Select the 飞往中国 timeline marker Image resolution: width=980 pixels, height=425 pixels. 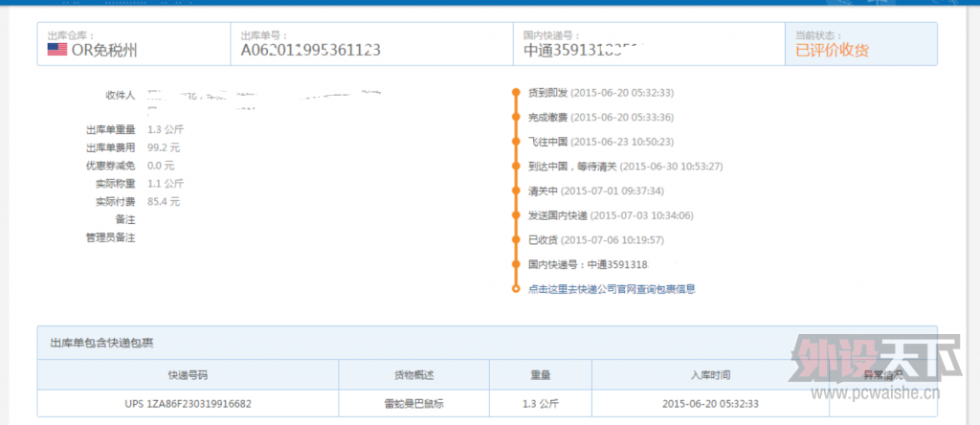[x=516, y=142]
